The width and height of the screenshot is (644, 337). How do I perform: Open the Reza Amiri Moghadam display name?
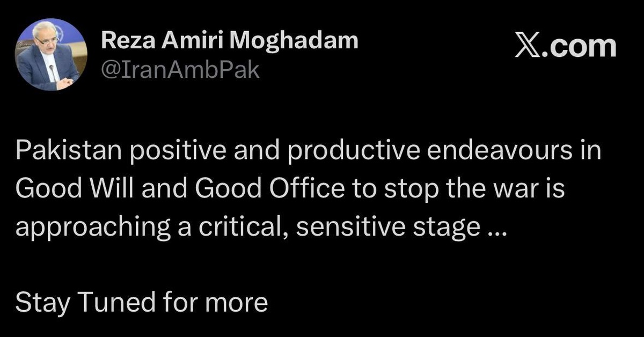(x=229, y=41)
